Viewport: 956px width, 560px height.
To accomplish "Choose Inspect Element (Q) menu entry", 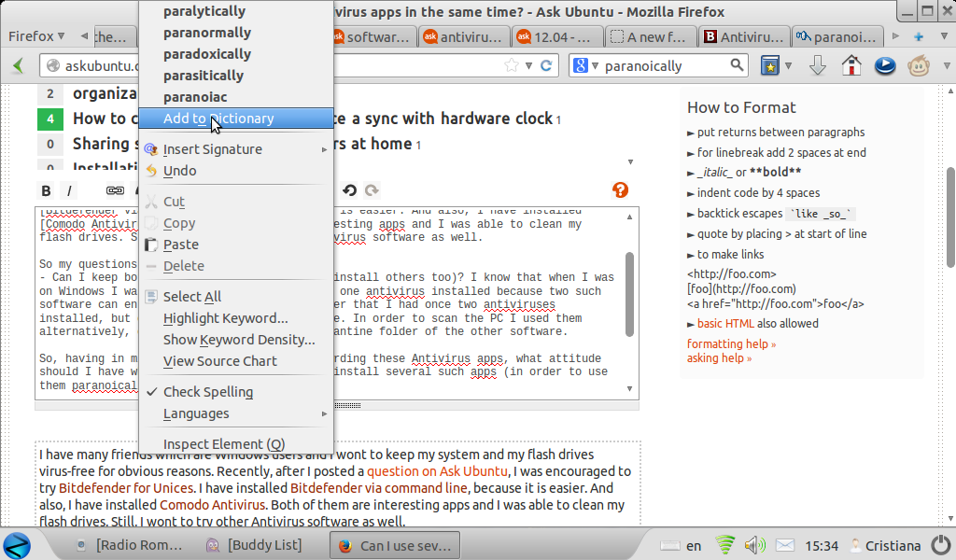I will 236,444.
